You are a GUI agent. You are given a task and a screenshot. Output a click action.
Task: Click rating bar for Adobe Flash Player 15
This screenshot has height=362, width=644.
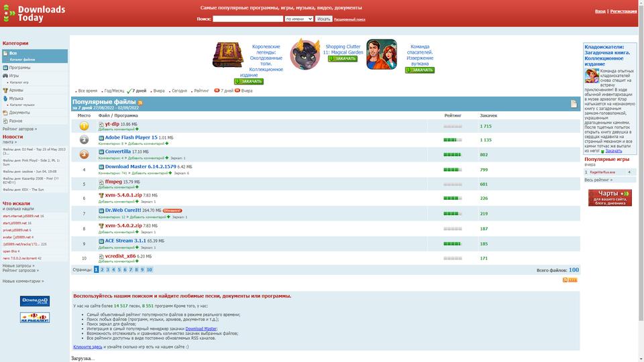coord(453,140)
